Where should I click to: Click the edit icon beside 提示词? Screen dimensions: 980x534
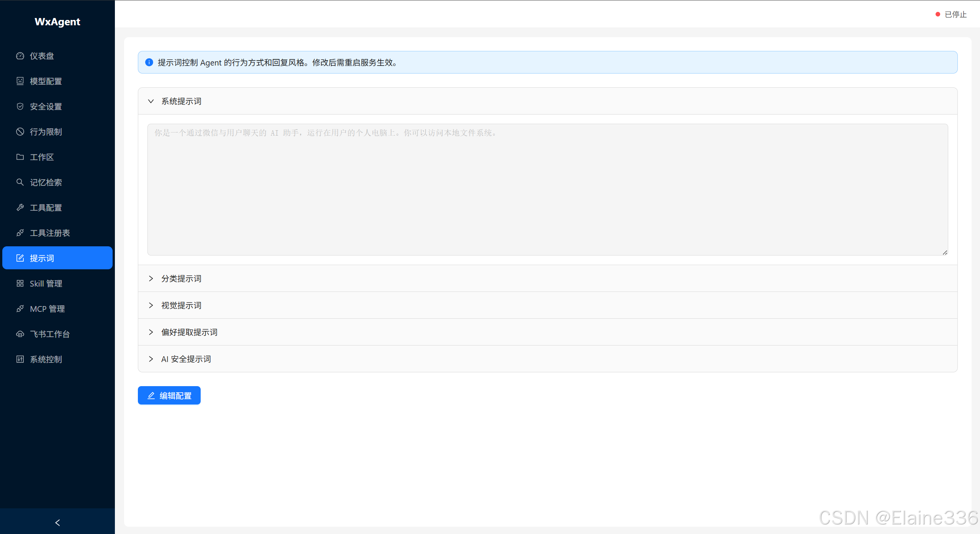click(20, 258)
